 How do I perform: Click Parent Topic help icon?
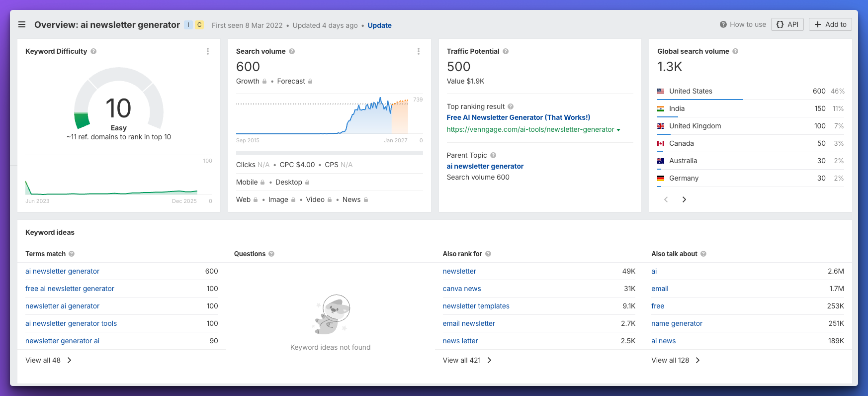click(x=493, y=155)
